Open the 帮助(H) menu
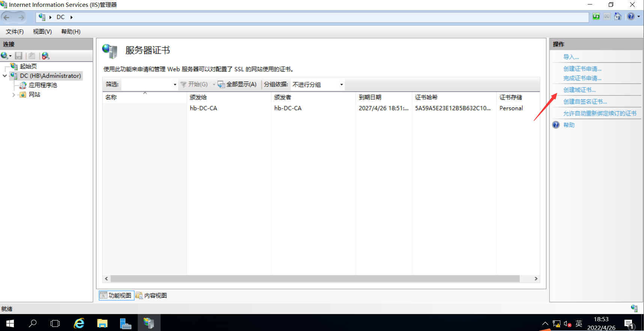 click(71, 32)
